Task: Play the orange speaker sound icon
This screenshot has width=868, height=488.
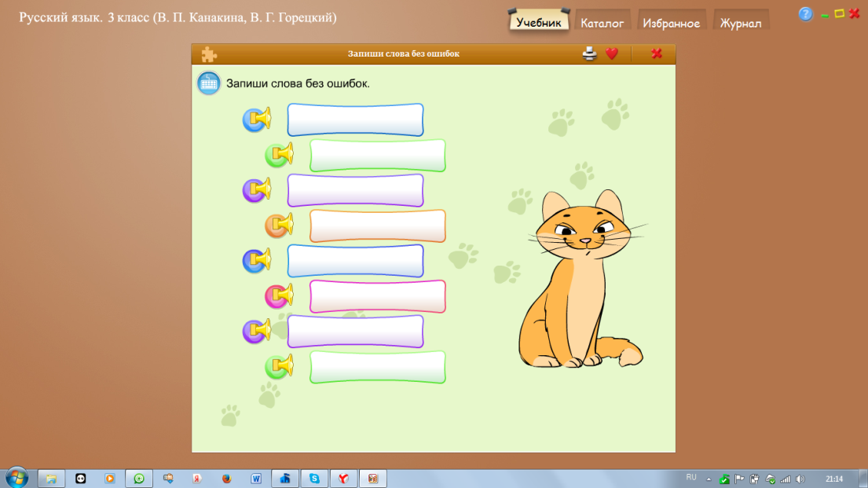Action: coord(279,226)
